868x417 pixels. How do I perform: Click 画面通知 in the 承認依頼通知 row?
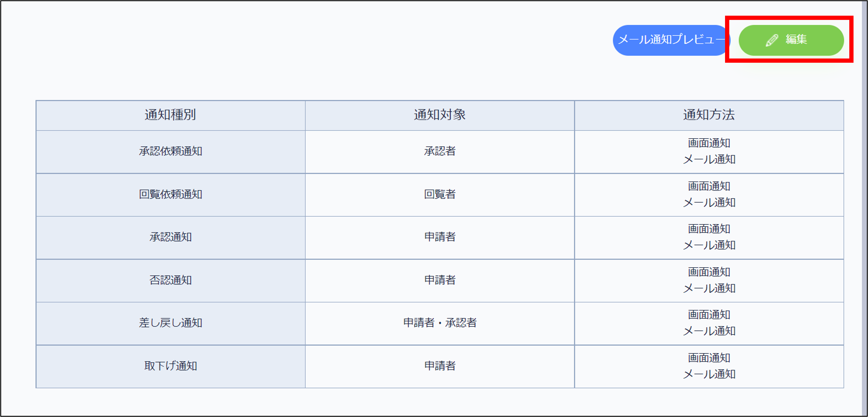pyautogui.click(x=709, y=143)
